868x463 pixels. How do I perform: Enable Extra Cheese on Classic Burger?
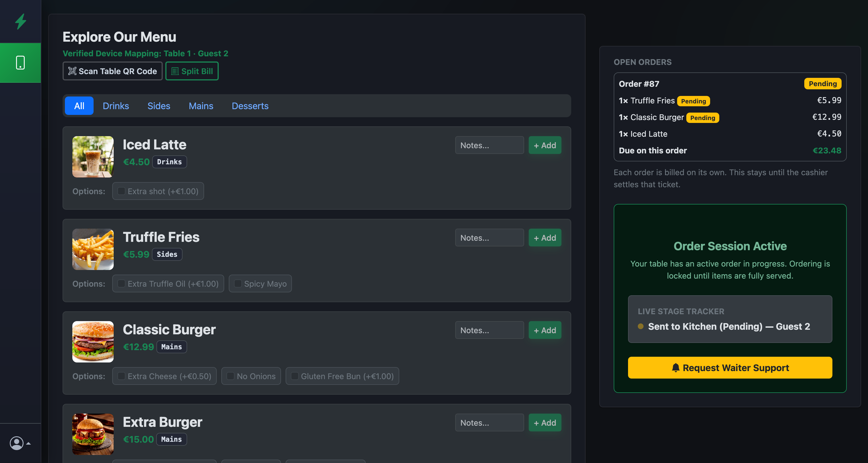point(121,376)
